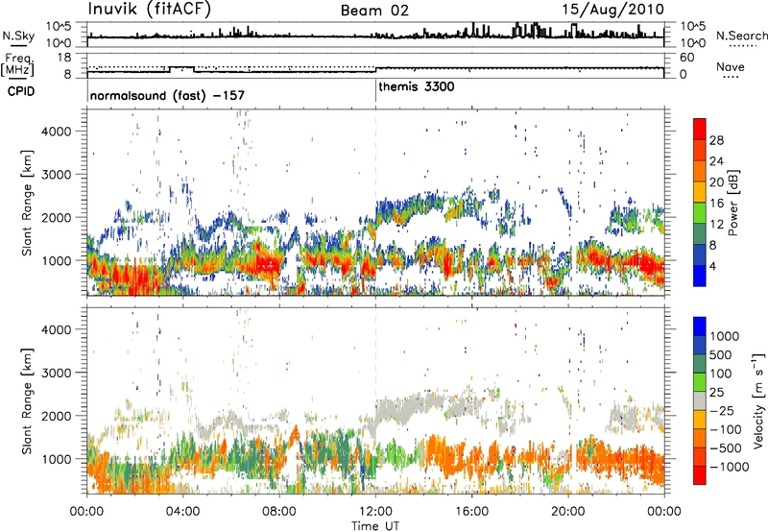Pick the gray segment of velocity colorbar
This screenshot has width=768, height=532.
(700, 401)
